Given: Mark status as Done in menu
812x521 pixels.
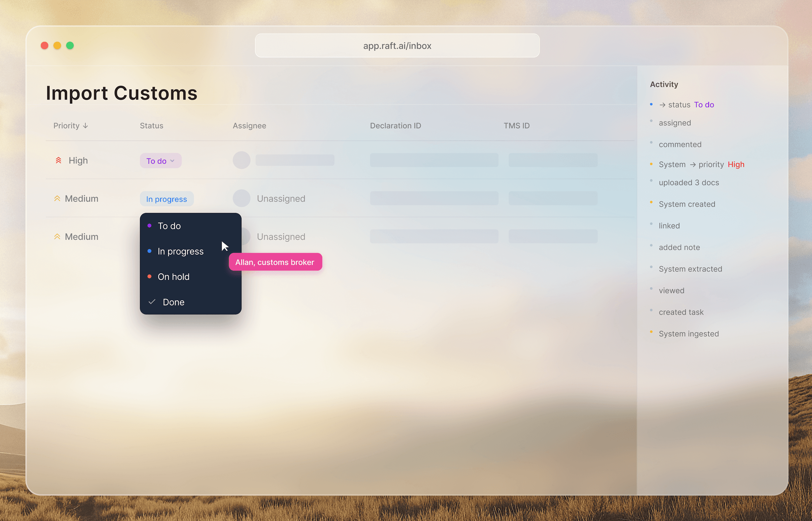Looking at the screenshot, I should (173, 302).
